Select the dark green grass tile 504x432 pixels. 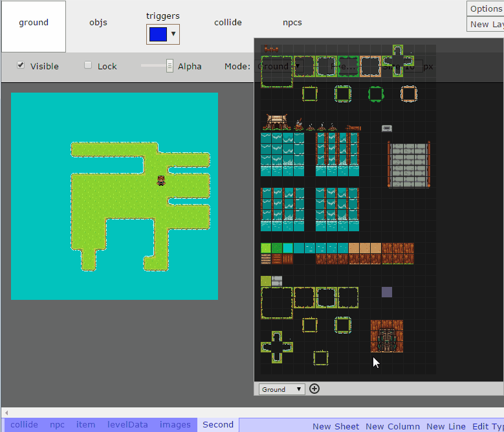[277, 248]
